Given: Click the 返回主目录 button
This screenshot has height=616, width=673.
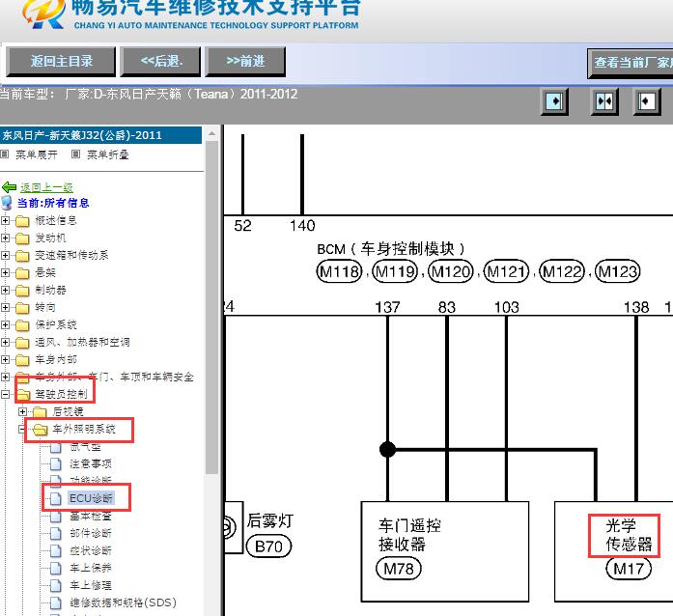Looking at the screenshot, I should point(61,62).
